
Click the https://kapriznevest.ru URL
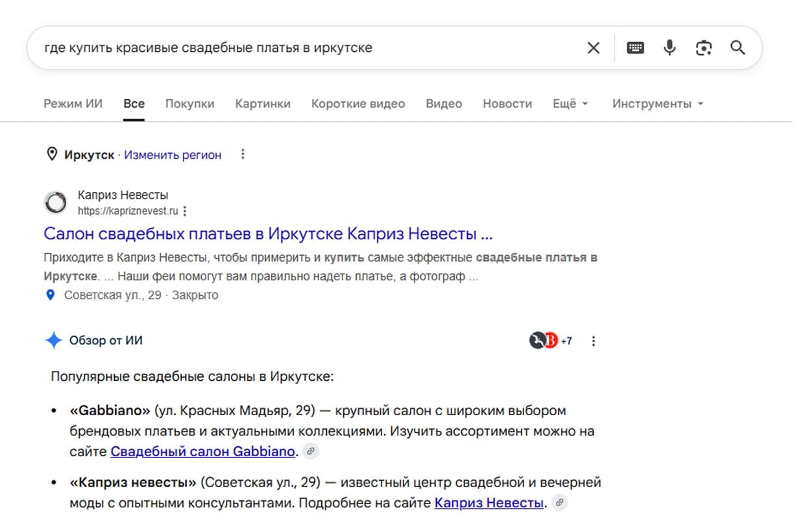[x=128, y=212]
